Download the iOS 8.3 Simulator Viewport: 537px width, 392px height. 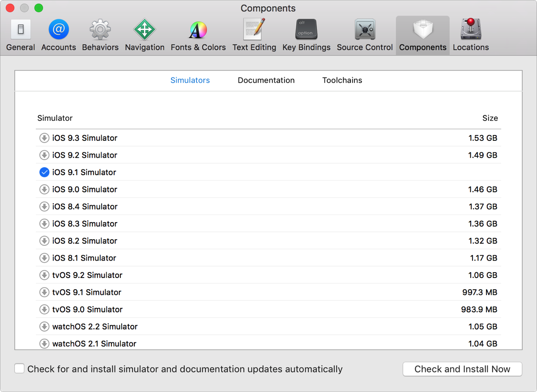click(x=44, y=223)
